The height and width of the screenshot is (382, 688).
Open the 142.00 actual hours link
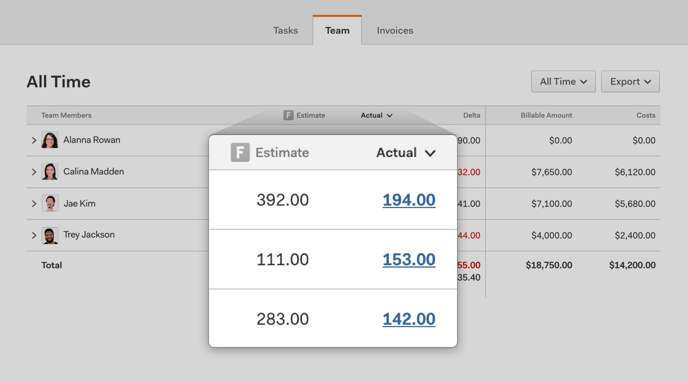[409, 319]
